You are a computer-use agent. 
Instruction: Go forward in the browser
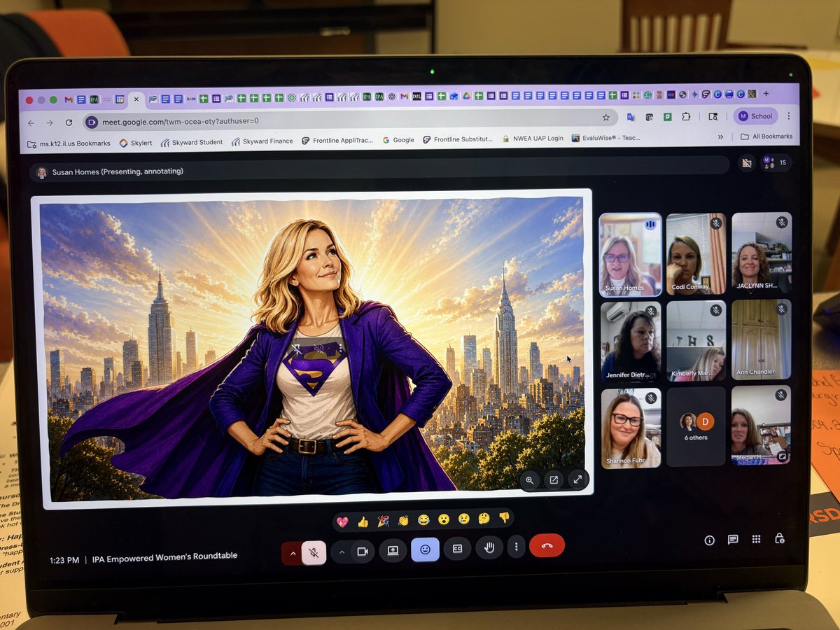[50, 122]
